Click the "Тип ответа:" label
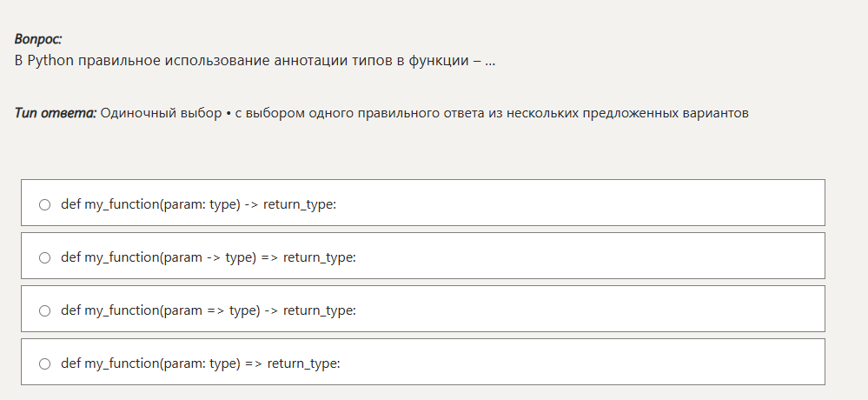 pos(56,113)
